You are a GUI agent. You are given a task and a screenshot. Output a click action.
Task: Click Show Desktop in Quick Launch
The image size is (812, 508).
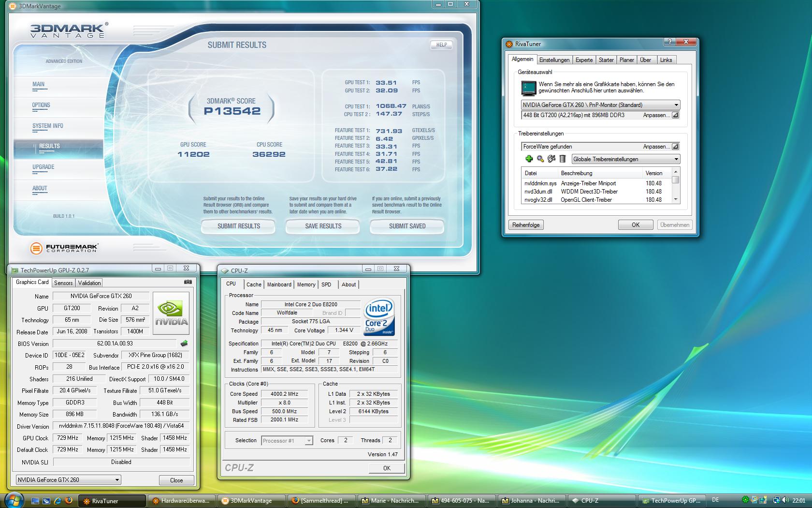click(x=35, y=501)
